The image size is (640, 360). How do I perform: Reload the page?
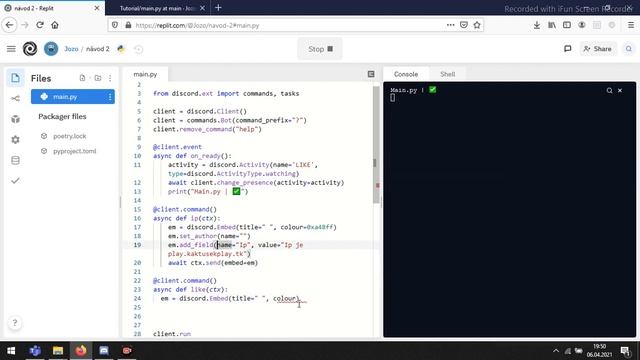[40, 25]
